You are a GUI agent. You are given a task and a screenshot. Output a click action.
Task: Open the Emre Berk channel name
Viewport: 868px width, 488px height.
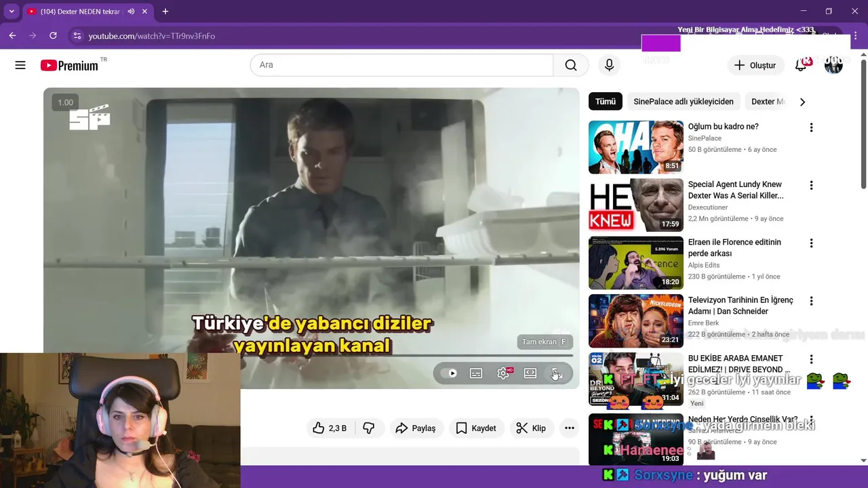point(704,323)
